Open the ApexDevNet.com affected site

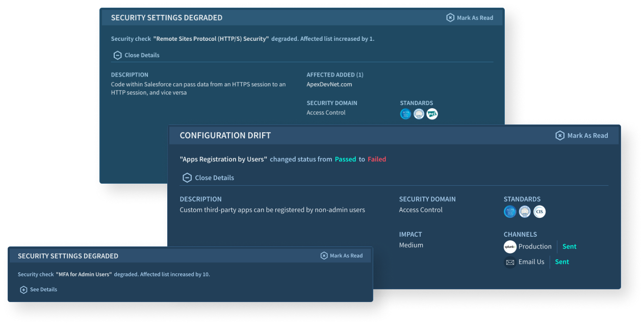(329, 85)
